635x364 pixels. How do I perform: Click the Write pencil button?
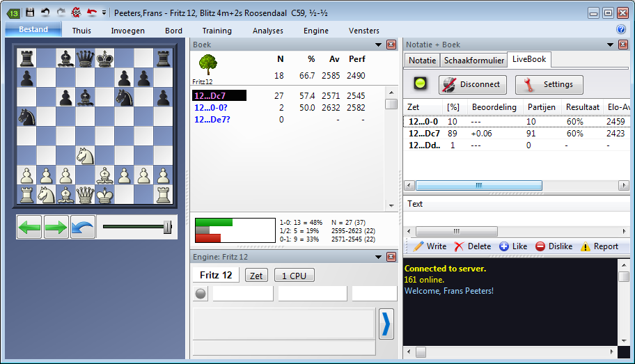point(430,246)
